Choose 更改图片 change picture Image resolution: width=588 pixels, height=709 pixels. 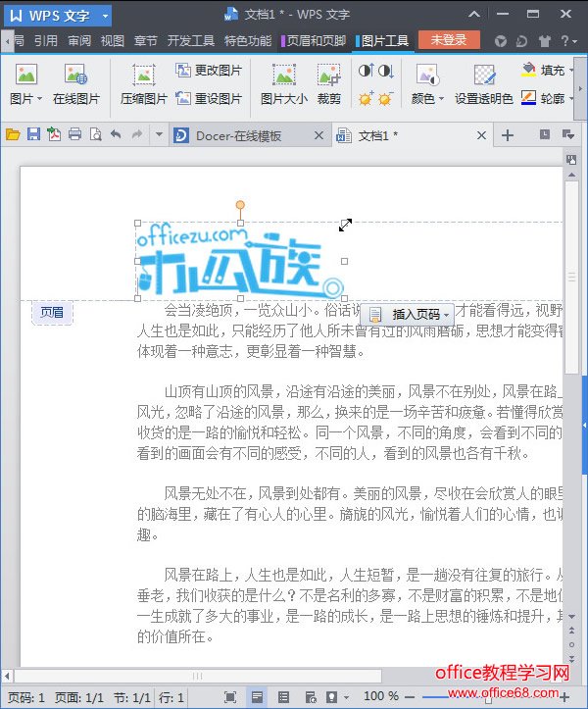point(209,71)
